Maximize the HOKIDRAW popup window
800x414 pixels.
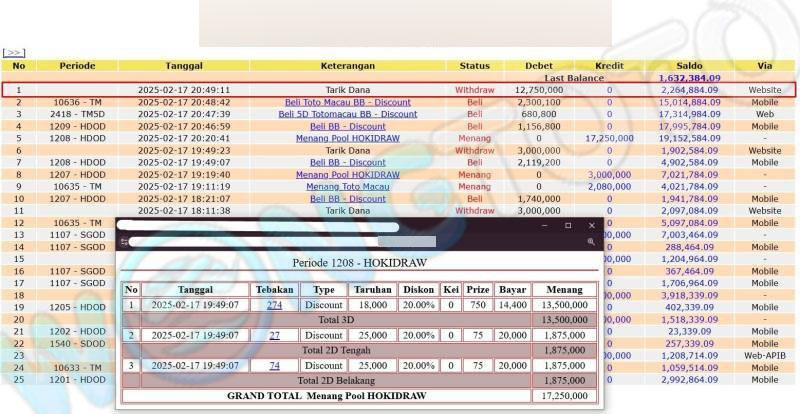(568, 226)
